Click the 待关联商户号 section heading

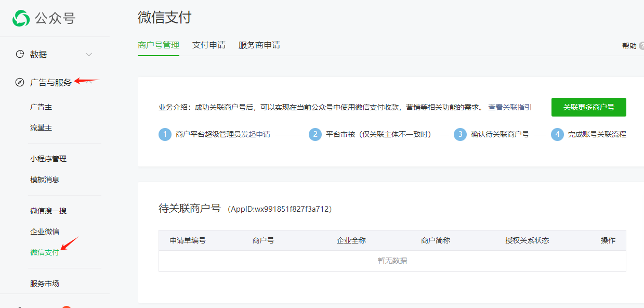coord(190,209)
